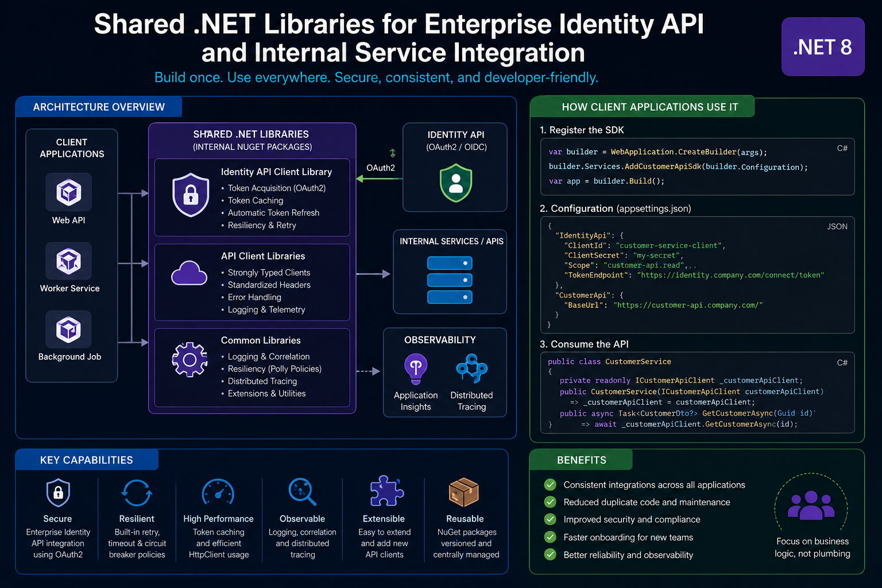
Task: Click the purple team people icon
Action: tap(811, 505)
